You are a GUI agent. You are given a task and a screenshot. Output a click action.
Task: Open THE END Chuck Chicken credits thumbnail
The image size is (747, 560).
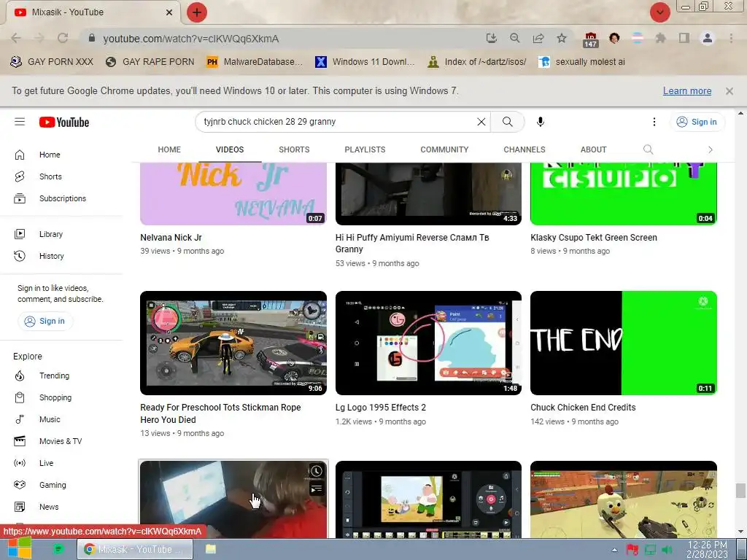coord(624,343)
